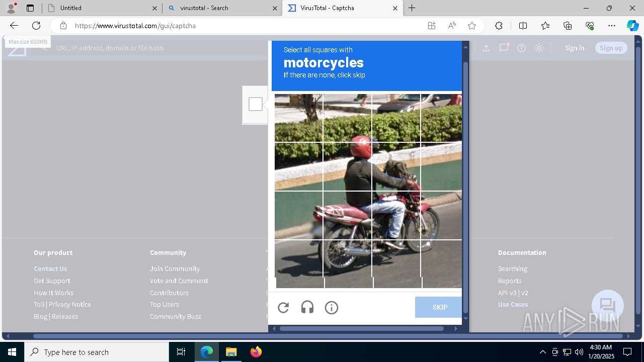
Task: Launch Firefox from the taskbar
Action: [x=256, y=352]
